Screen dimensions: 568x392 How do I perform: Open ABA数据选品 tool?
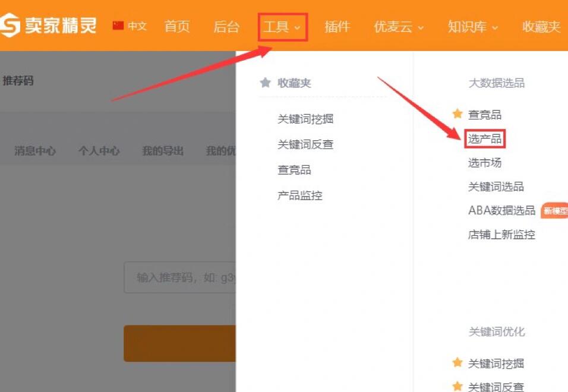pos(501,210)
